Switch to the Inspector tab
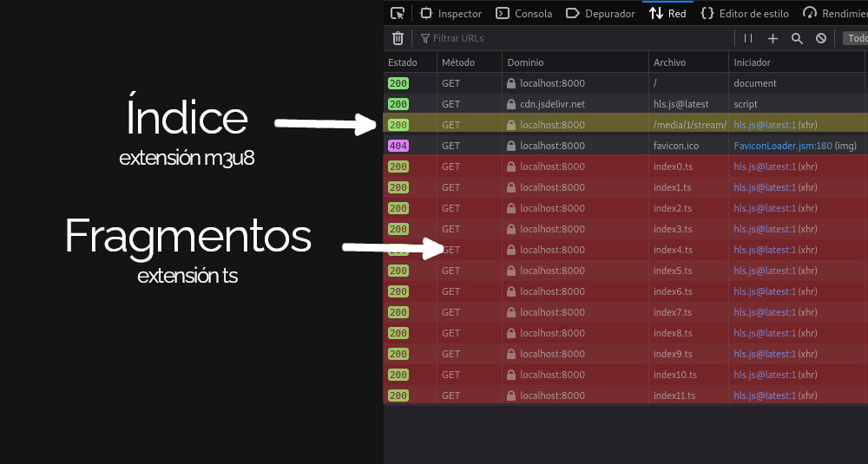868x464 pixels. click(x=450, y=13)
